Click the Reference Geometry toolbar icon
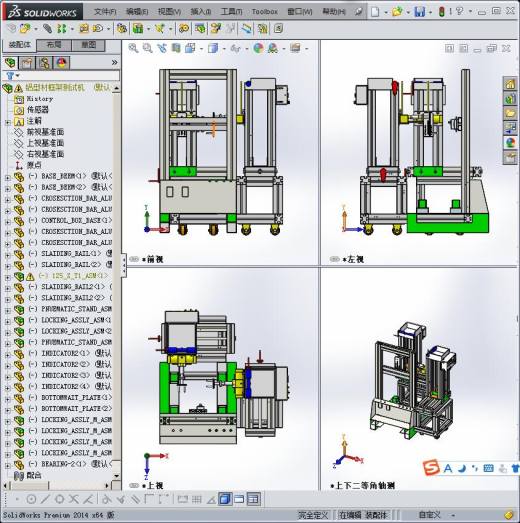 (160, 29)
